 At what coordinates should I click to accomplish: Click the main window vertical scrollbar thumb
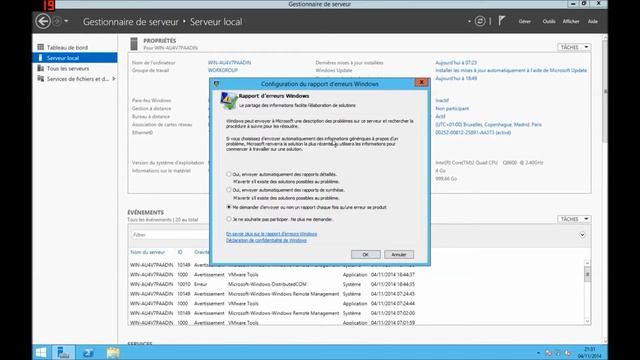click(x=605, y=91)
